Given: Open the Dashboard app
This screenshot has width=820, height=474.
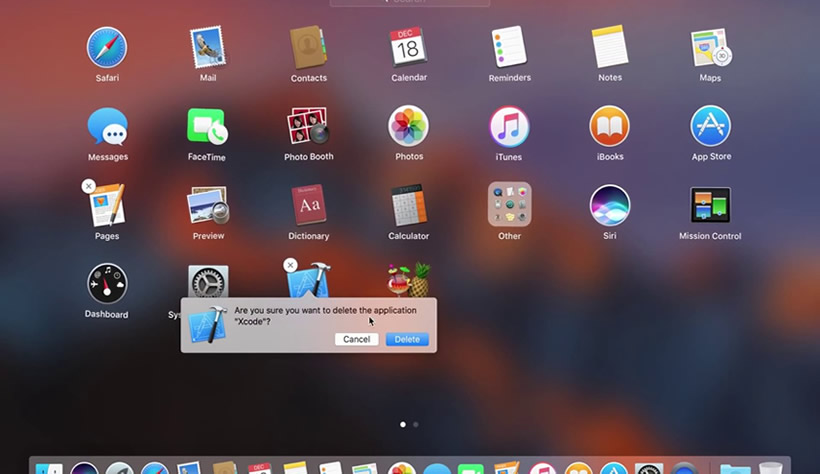Looking at the screenshot, I should [107, 284].
